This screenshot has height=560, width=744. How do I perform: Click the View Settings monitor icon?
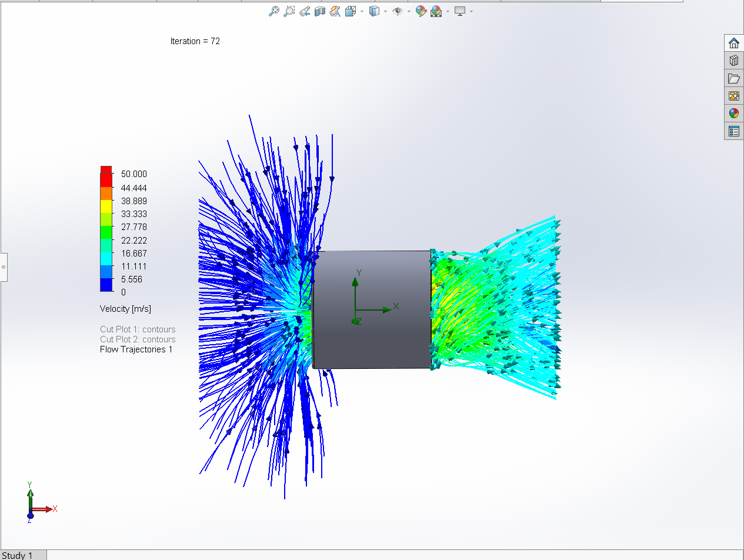460,11
